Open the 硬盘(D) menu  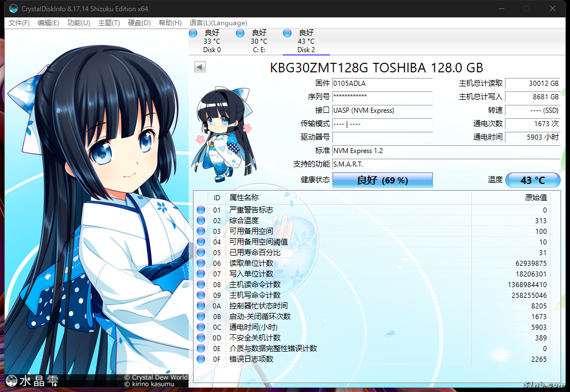click(x=139, y=23)
